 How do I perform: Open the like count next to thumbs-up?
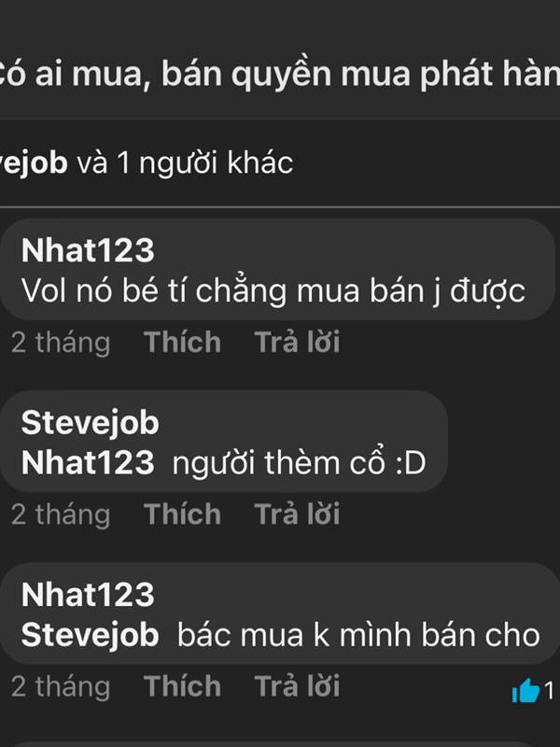(549, 691)
